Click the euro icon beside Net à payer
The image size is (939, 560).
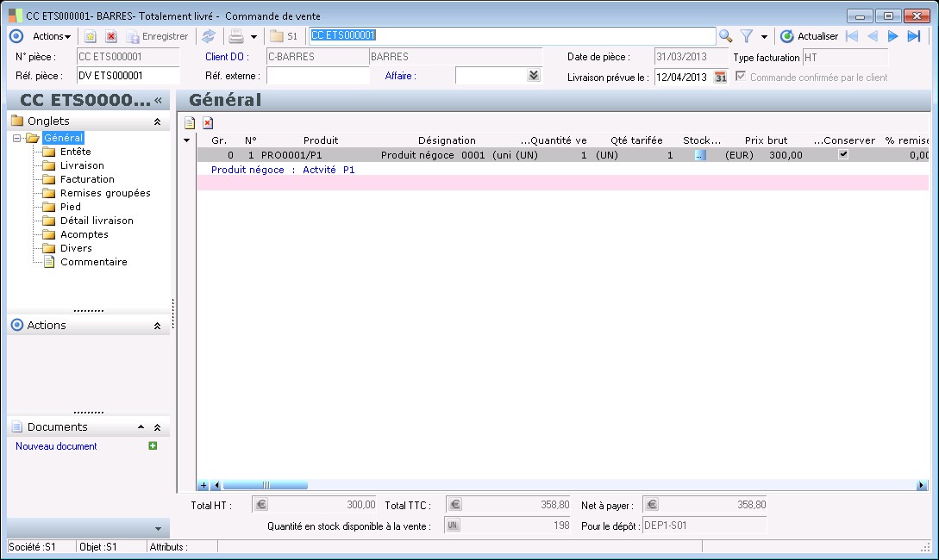(x=652, y=505)
